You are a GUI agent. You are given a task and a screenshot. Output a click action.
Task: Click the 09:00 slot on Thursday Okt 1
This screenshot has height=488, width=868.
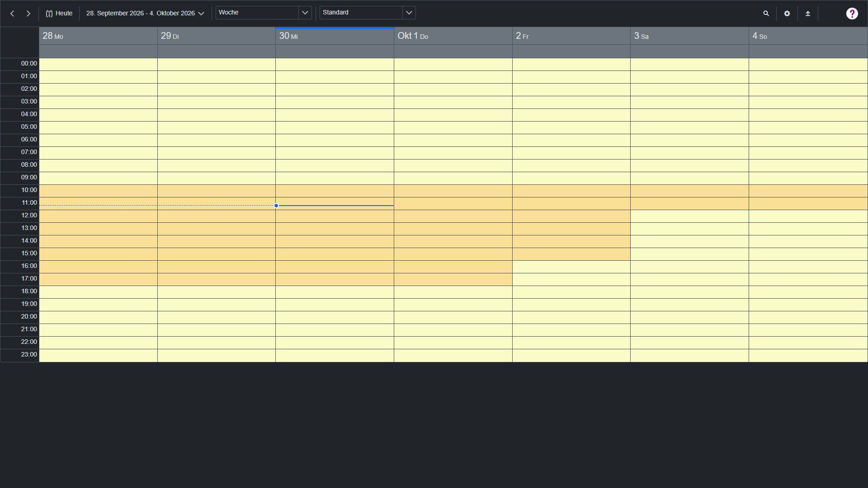point(453,178)
